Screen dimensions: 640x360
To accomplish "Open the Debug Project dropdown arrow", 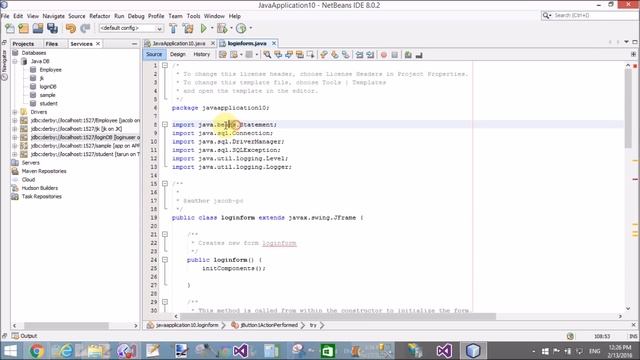I will point(231,28).
